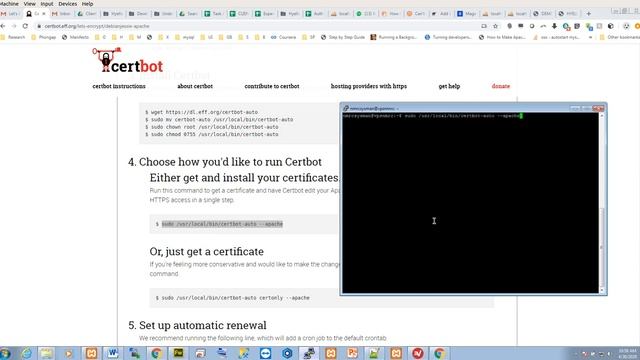Open the blue hexagon VirtualBox taskbar icon
The height and width of the screenshot is (360, 640).
[x=287, y=353]
